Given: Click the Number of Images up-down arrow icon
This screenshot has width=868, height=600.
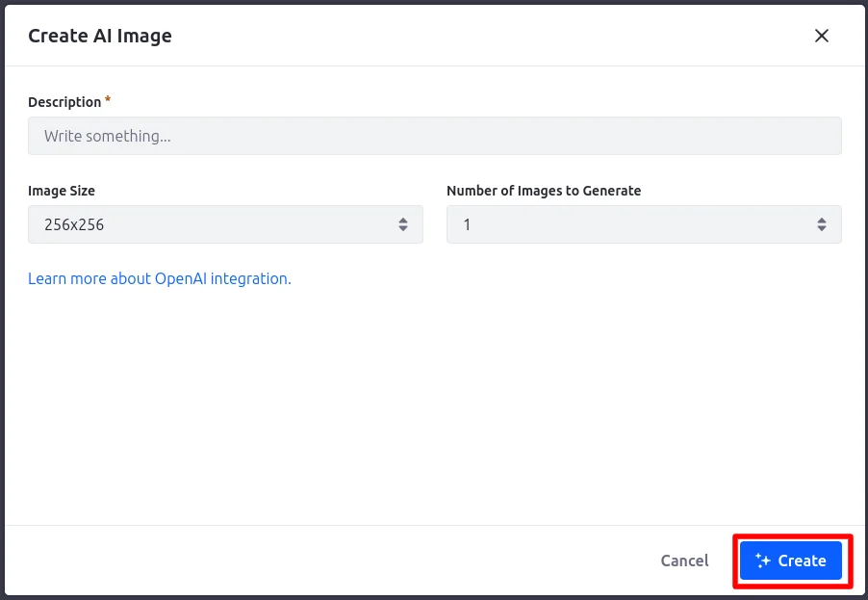Looking at the screenshot, I should click(x=822, y=224).
